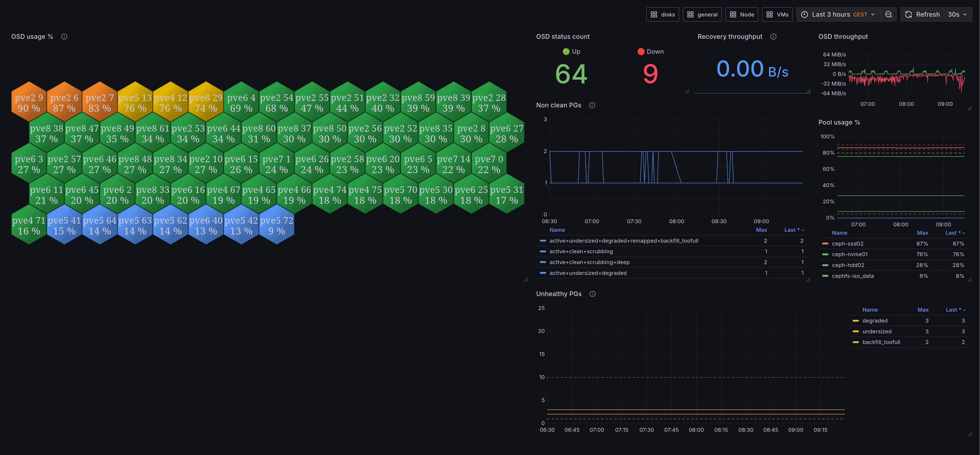Open the disks dashboard link
The width and height of the screenshot is (980, 455).
pyautogui.click(x=662, y=14)
